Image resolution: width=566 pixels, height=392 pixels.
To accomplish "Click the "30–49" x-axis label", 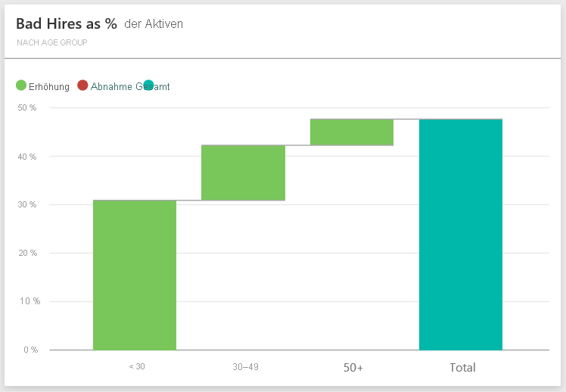I will click(x=246, y=367).
